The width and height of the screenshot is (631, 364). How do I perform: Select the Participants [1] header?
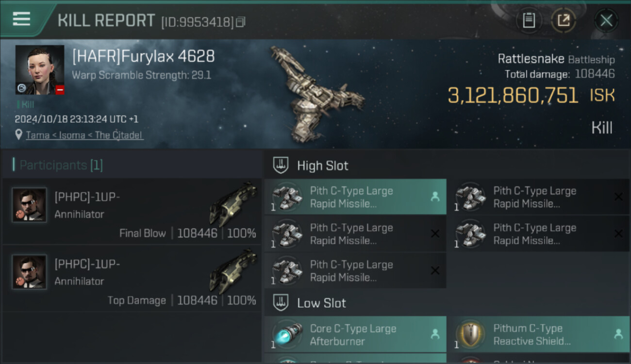click(x=58, y=165)
